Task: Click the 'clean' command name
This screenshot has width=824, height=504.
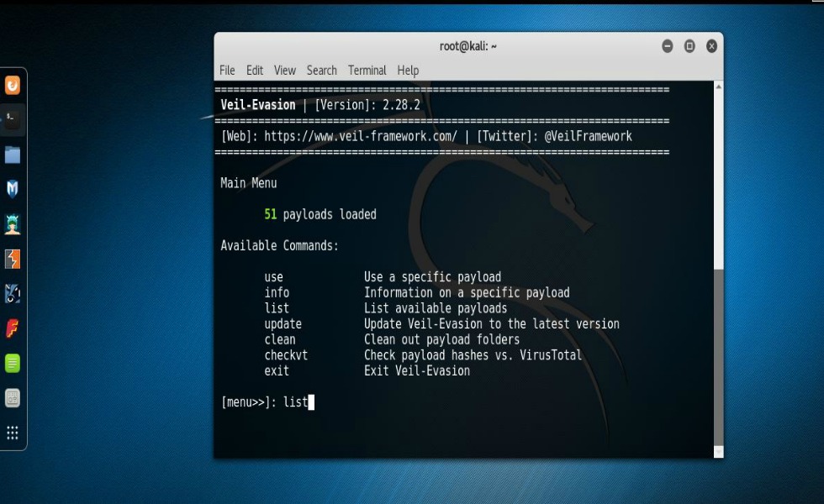Action: tap(280, 339)
